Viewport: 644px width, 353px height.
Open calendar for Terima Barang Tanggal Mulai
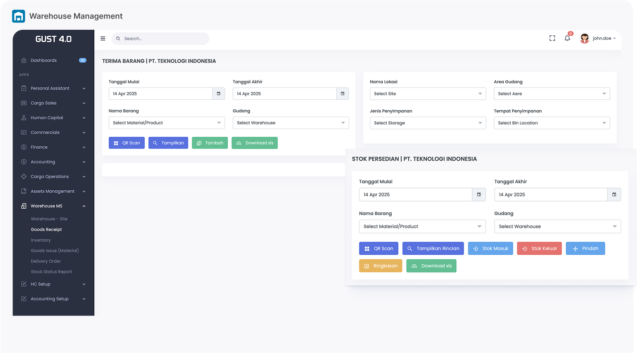[x=219, y=94]
